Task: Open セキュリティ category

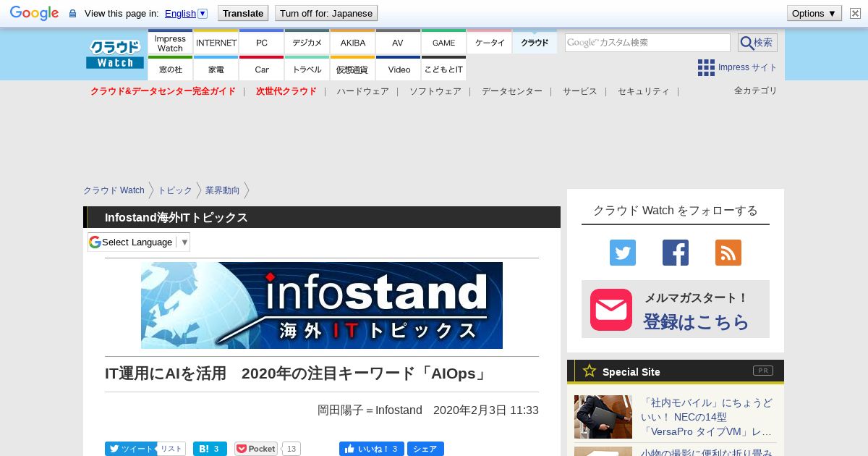Action: pos(644,91)
